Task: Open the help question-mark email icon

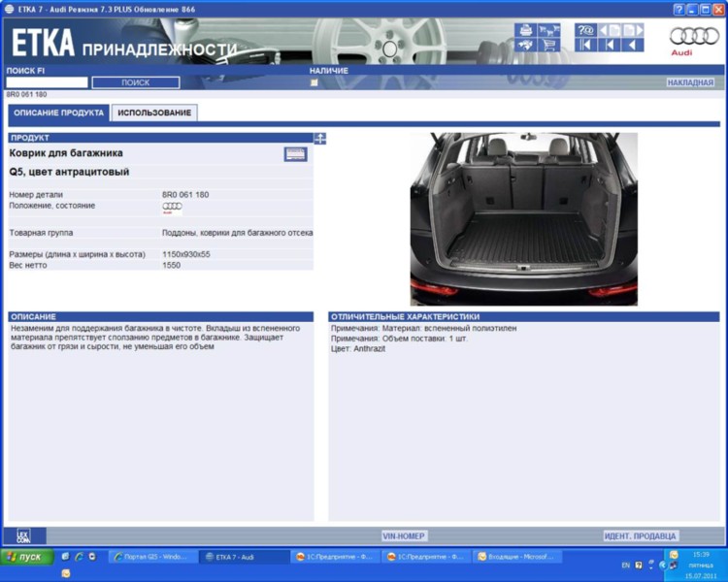Action: pos(585,30)
